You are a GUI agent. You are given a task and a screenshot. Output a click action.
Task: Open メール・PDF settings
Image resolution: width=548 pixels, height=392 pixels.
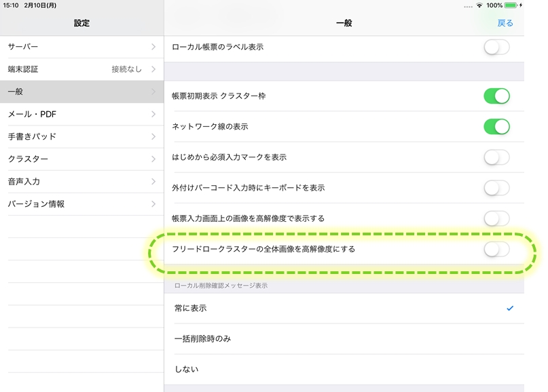[x=81, y=114]
